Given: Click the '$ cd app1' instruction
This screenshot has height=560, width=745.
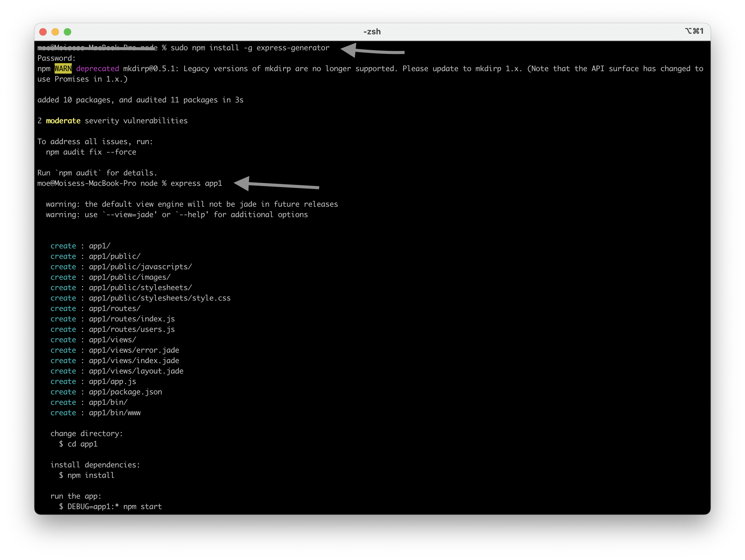Looking at the screenshot, I should coord(78,444).
